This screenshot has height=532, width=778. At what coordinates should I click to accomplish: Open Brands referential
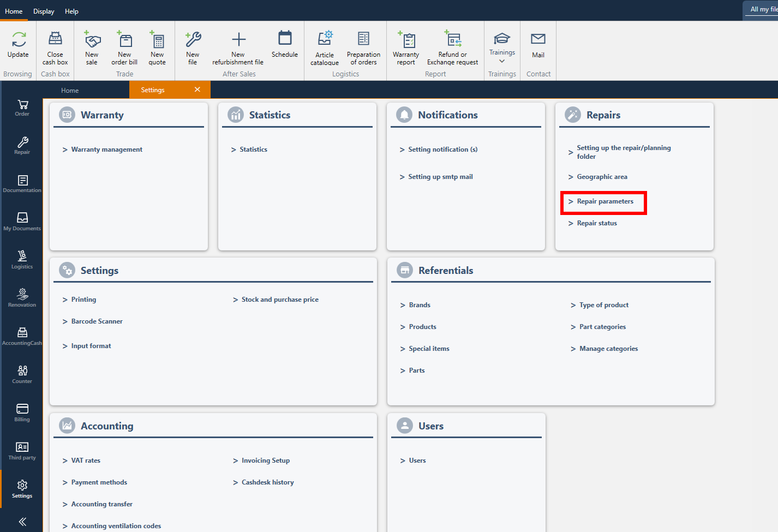pyautogui.click(x=420, y=305)
